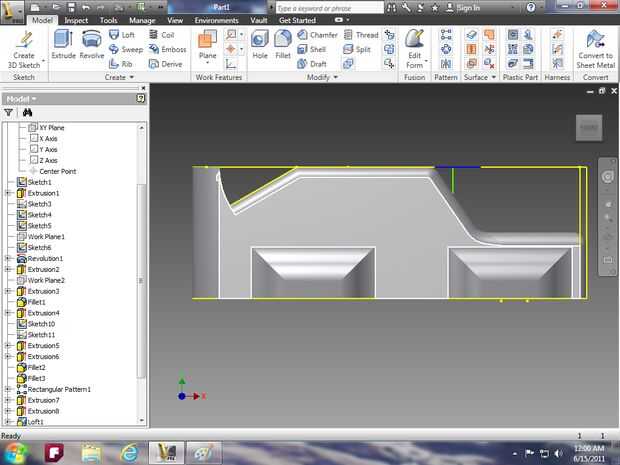The height and width of the screenshot is (465, 620).
Task: Click the Help question mark icon
Action: click(x=531, y=8)
